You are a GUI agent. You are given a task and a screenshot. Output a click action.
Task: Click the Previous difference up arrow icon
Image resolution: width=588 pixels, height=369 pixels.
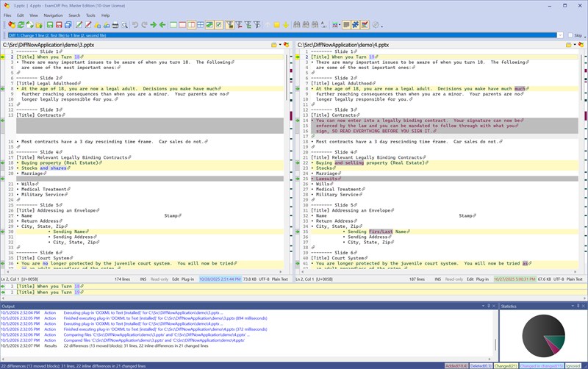click(x=268, y=25)
